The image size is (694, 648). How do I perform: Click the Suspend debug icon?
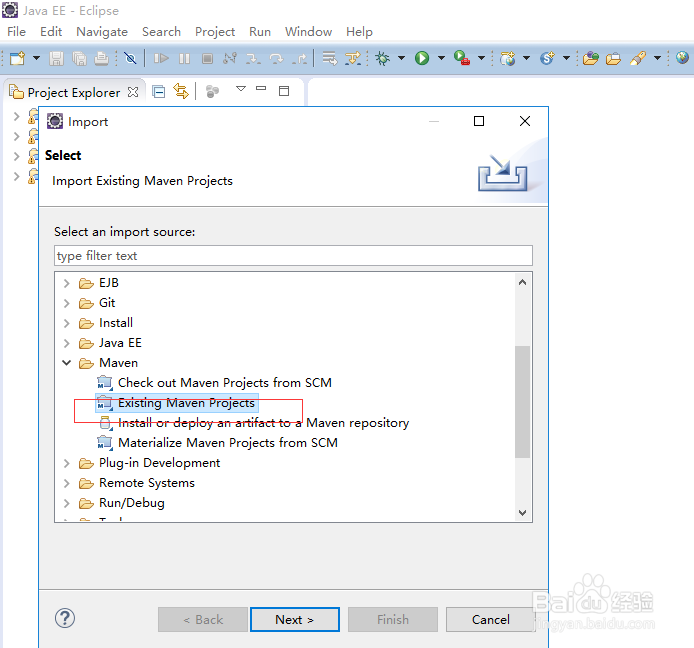click(185, 58)
